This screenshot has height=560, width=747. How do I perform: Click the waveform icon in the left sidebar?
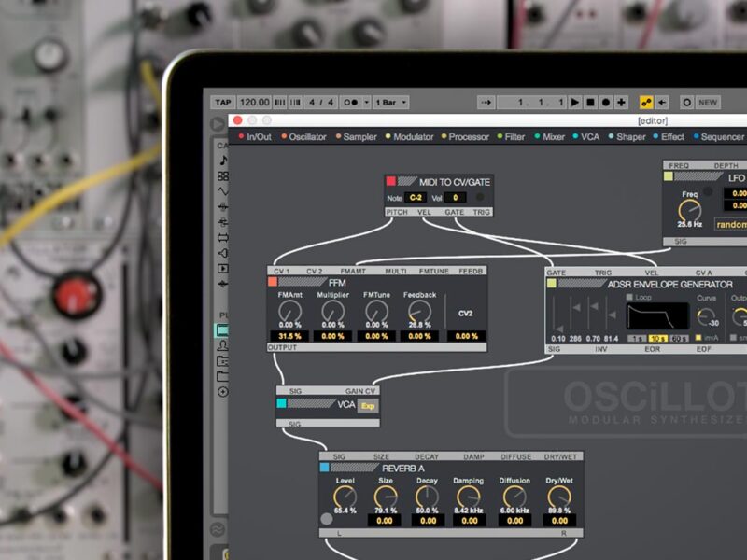point(223,190)
